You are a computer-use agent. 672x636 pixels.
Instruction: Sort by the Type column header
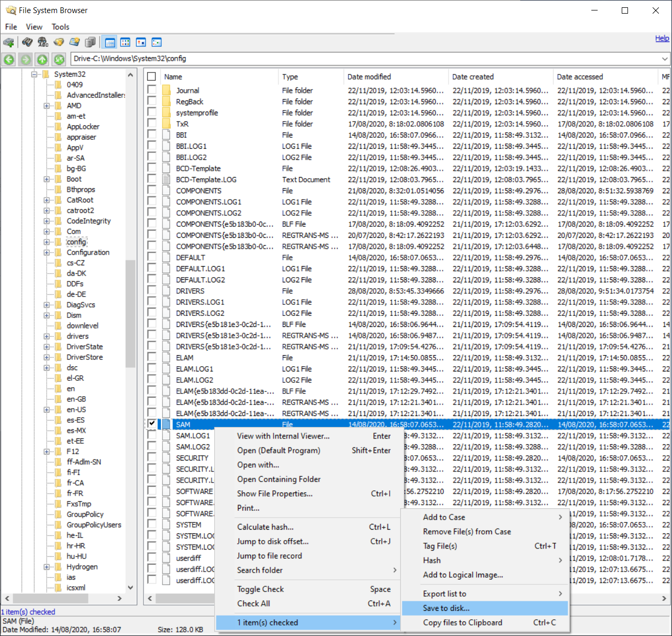(311, 76)
